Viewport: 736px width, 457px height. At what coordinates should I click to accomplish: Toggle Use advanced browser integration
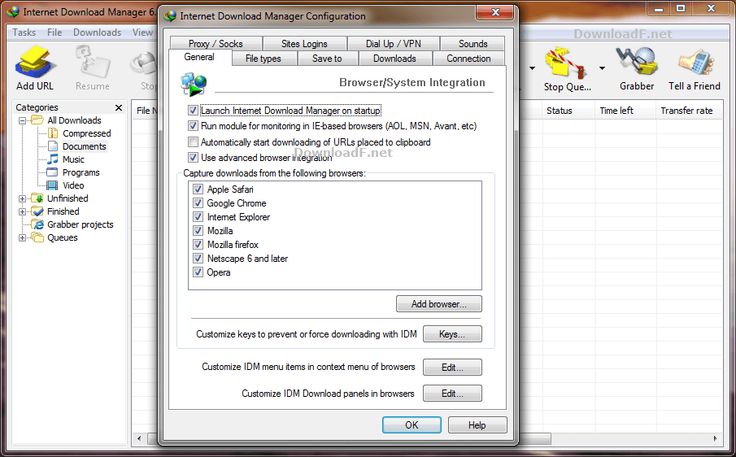coord(193,157)
